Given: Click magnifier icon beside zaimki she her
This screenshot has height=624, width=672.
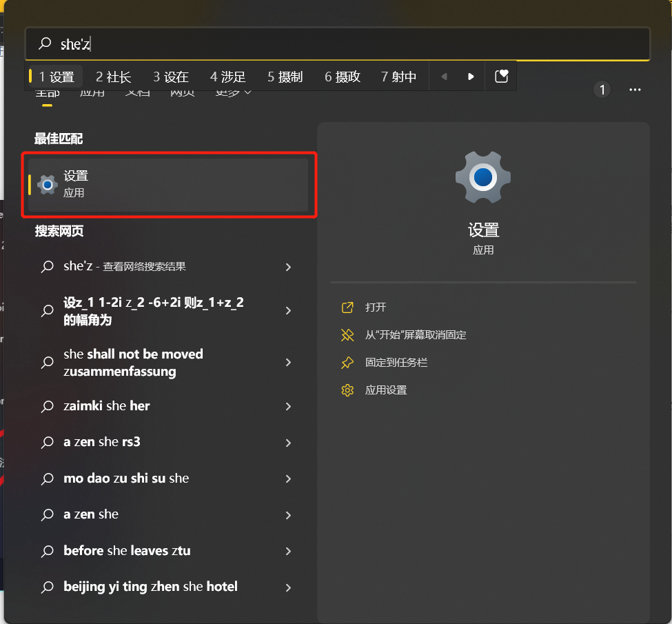Looking at the screenshot, I should tap(47, 406).
